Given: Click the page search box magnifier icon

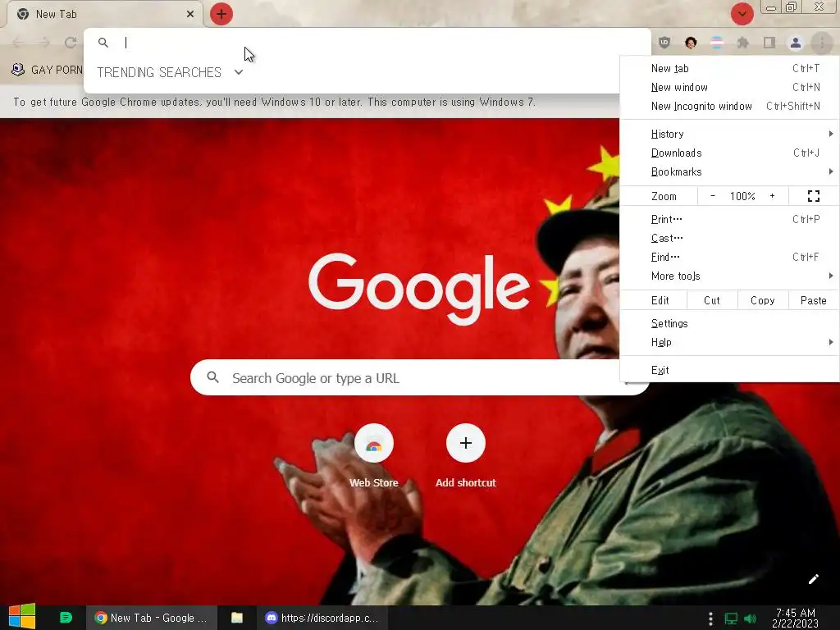Looking at the screenshot, I should (212, 377).
